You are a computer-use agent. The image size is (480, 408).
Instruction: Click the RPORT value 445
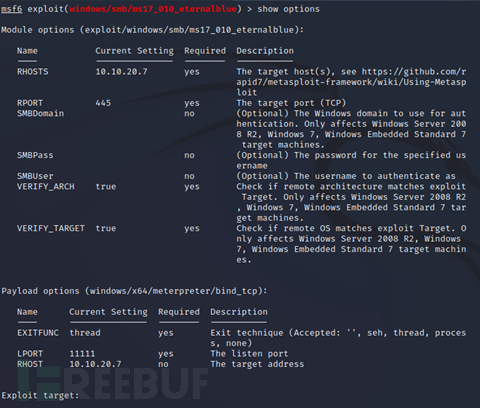103,103
